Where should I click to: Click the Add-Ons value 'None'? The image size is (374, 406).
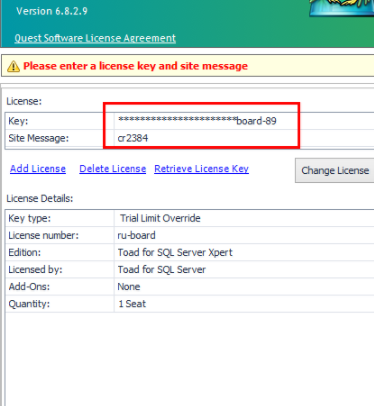pyautogui.click(x=129, y=287)
